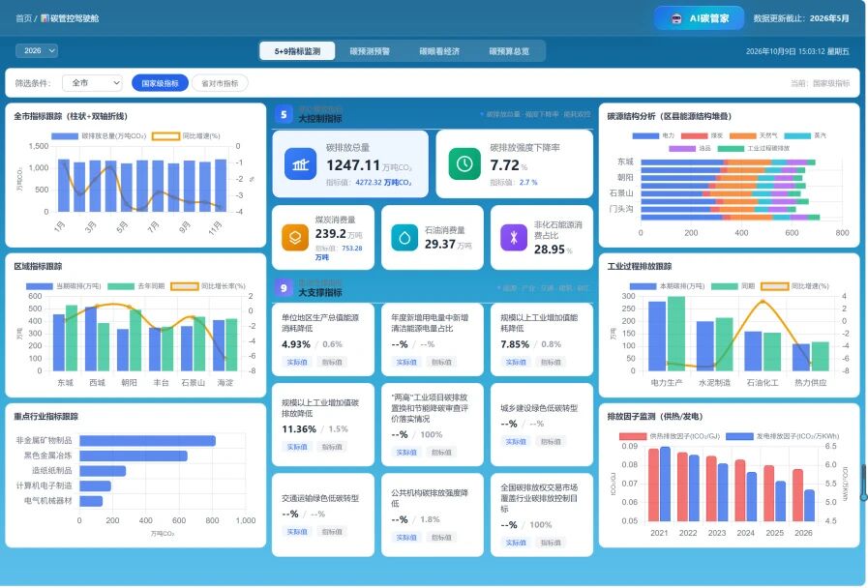Viewport: 868px width, 588px height.
Task: Click the 当期碳排(万吨) legend swatch
Action: 40,286
